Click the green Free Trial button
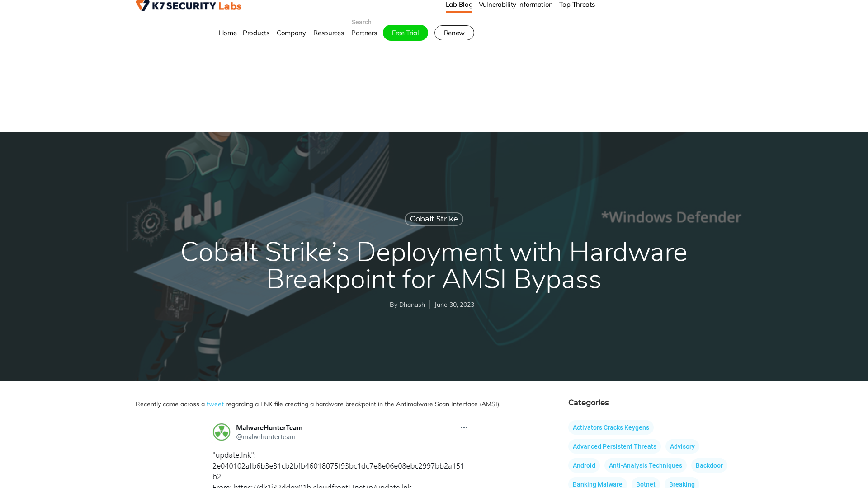The width and height of the screenshot is (868, 488). pyautogui.click(x=406, y=33)
